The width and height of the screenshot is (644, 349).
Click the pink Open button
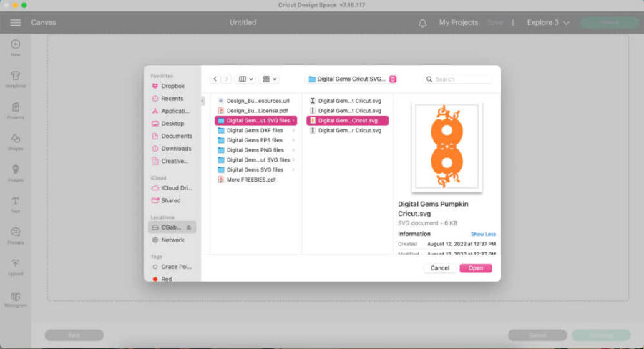[x=476, y=268]
